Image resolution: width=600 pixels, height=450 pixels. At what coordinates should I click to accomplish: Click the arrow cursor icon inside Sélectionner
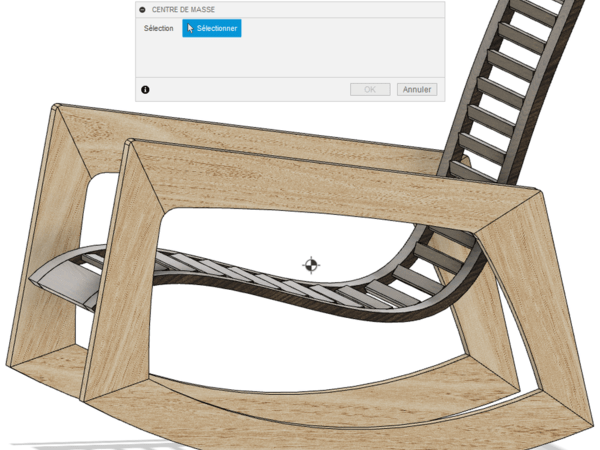pos(190,29)
